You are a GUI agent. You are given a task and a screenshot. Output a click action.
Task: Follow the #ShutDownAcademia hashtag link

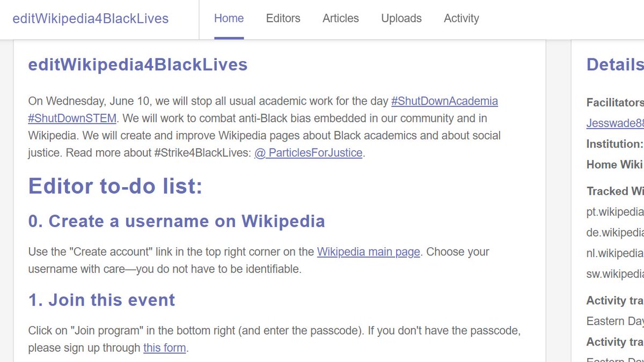(444, 101)
